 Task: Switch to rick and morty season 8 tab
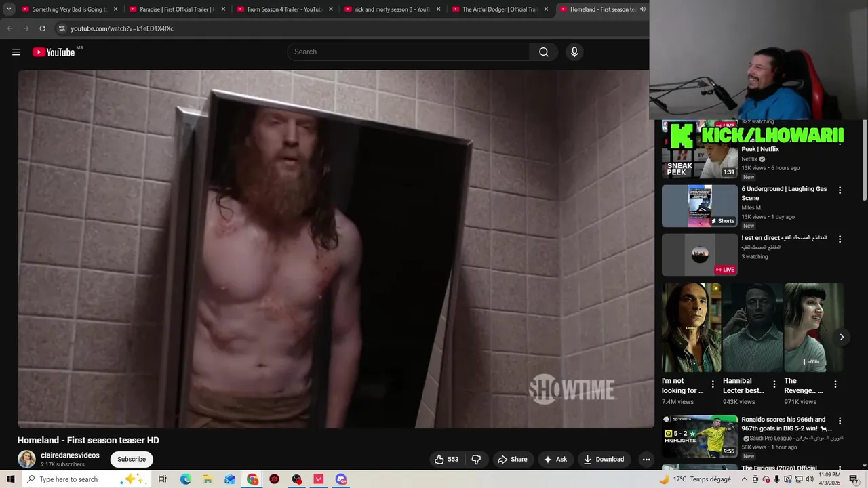click(x=393, y=9)
